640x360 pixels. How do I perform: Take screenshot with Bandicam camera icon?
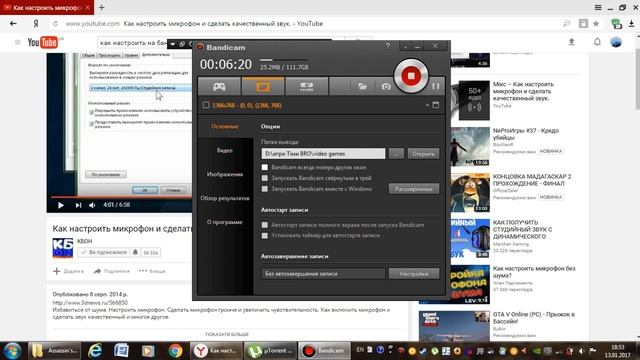386,87
